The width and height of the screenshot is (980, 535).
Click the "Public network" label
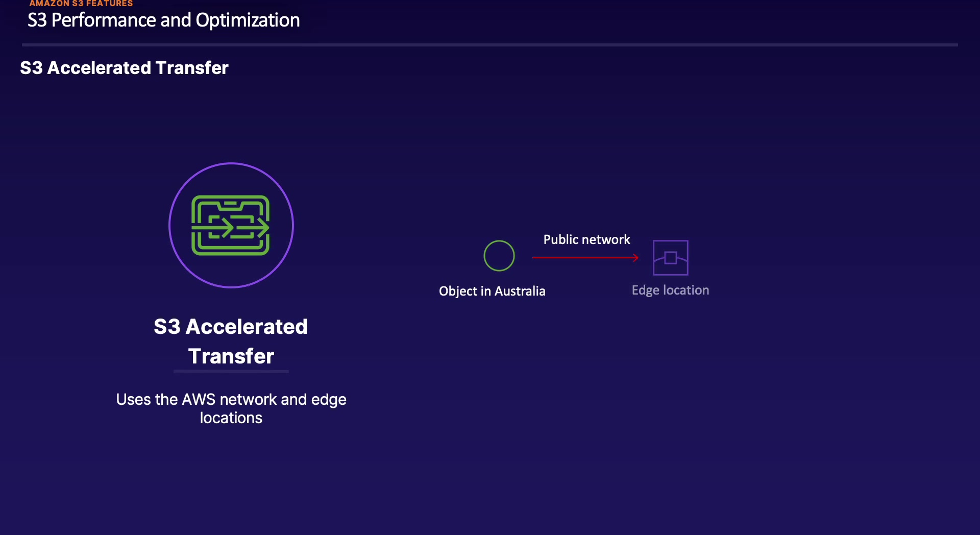click(x=586, y=239)
